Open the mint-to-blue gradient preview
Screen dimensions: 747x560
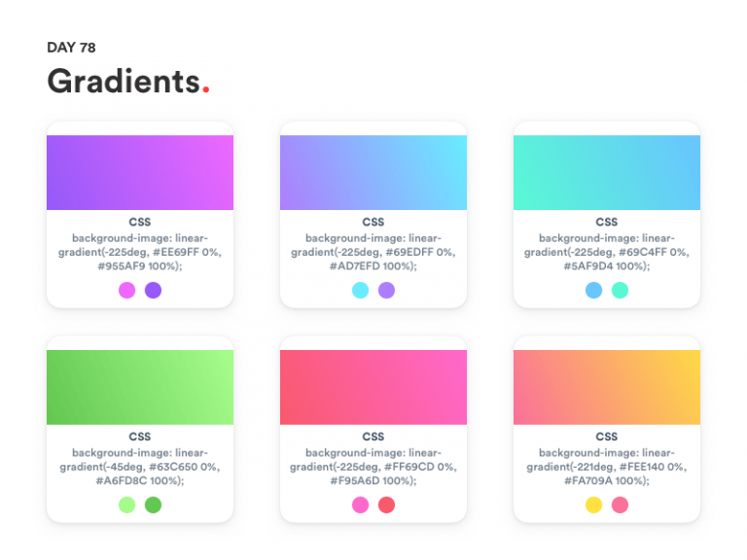point(607,172)
